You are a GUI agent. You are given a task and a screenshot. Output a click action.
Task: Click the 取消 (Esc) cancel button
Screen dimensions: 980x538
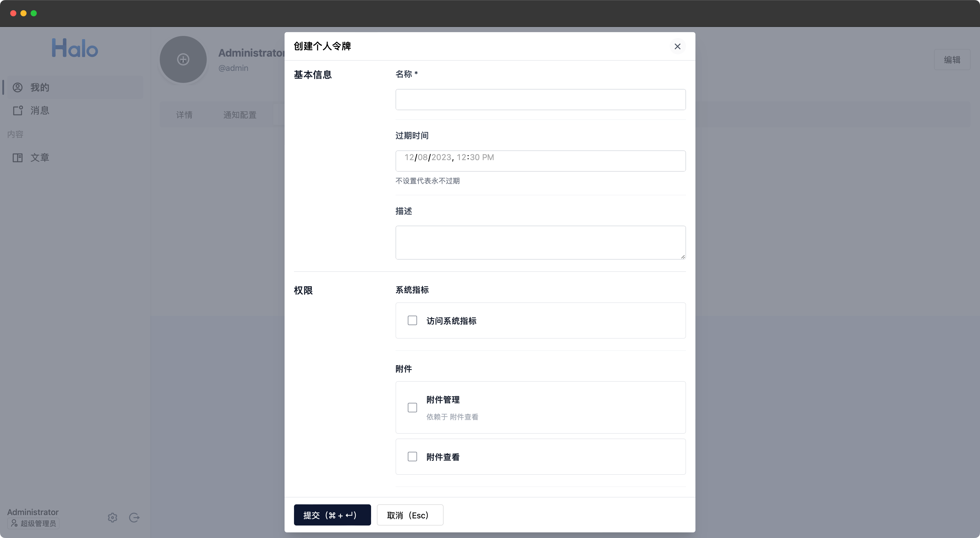pyautogui.click(x=410, y=515)
